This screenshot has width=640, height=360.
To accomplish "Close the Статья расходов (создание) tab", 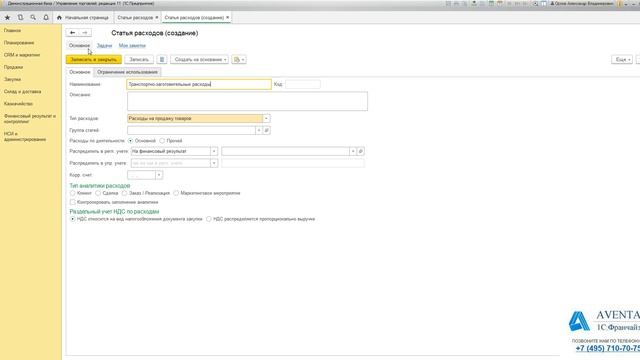I will tap(228, 18).
